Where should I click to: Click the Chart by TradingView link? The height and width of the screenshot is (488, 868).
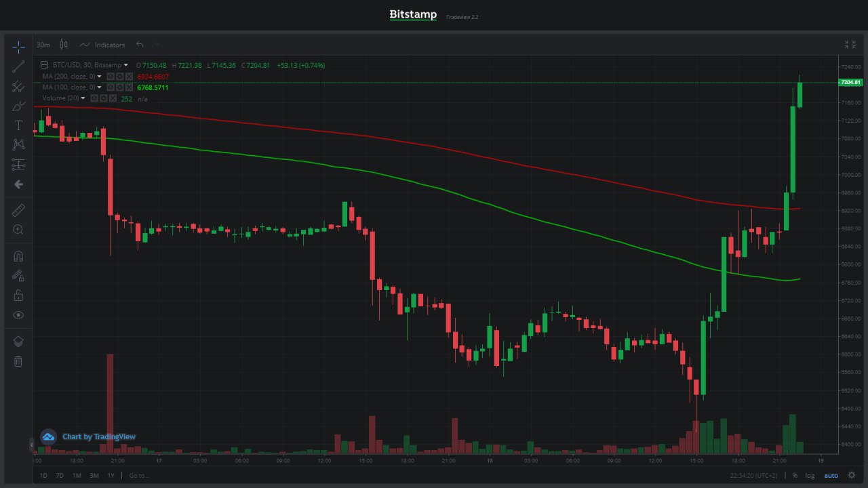coord(99,436)
